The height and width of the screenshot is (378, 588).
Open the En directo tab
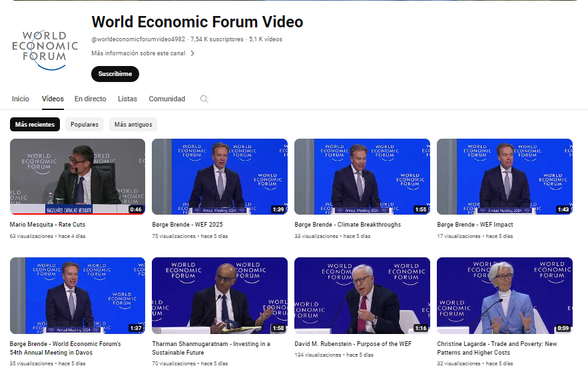point(91,99)
